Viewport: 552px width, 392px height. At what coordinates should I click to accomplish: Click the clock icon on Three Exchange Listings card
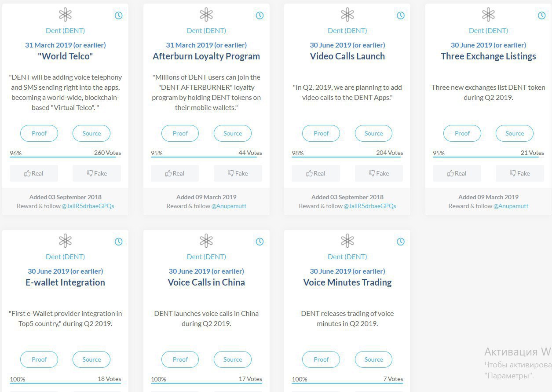(x=542, y=15)
